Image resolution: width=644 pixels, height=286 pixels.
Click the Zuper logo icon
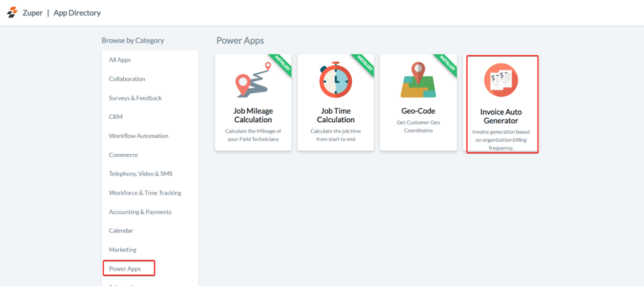click(12, 12)
